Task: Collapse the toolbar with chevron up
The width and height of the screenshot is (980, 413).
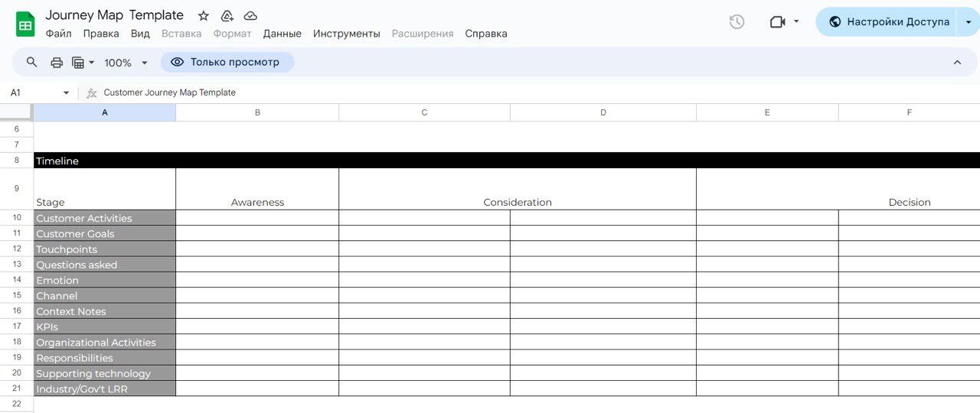Action: (957, 62)
